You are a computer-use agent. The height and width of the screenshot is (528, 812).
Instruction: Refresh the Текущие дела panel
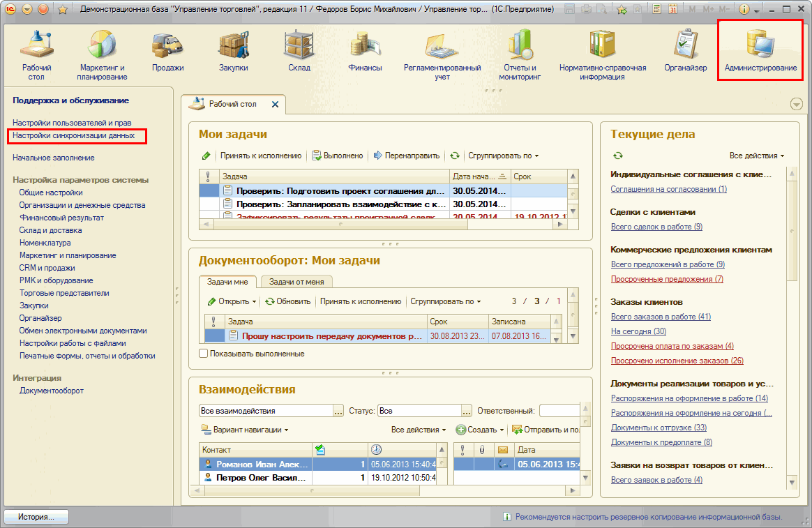[618, 156]
